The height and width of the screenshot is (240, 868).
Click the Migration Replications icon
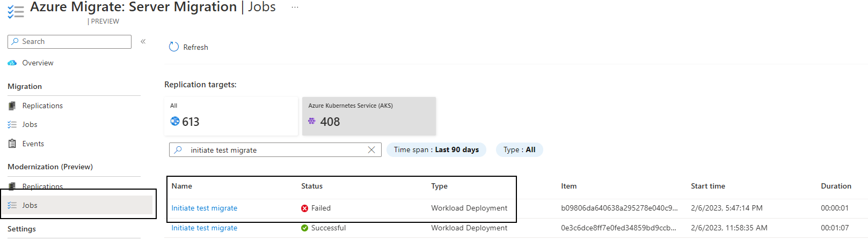(12, 106)
